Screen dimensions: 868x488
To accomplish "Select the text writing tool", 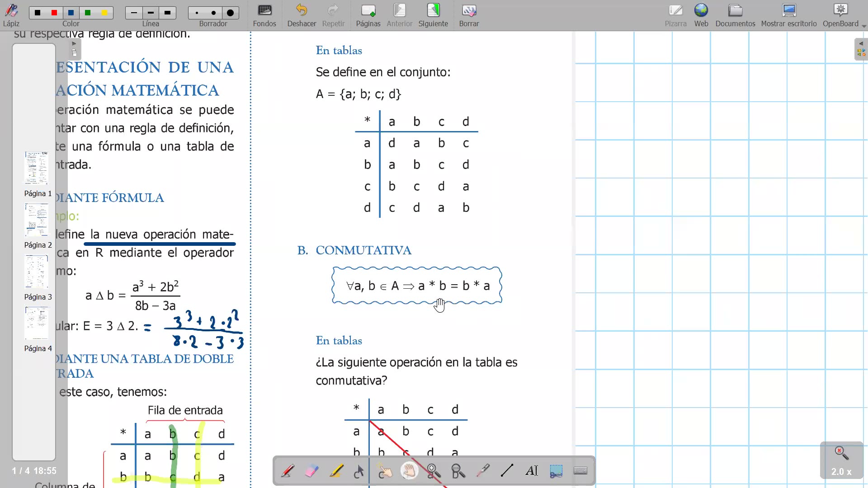I will point(532,471).
